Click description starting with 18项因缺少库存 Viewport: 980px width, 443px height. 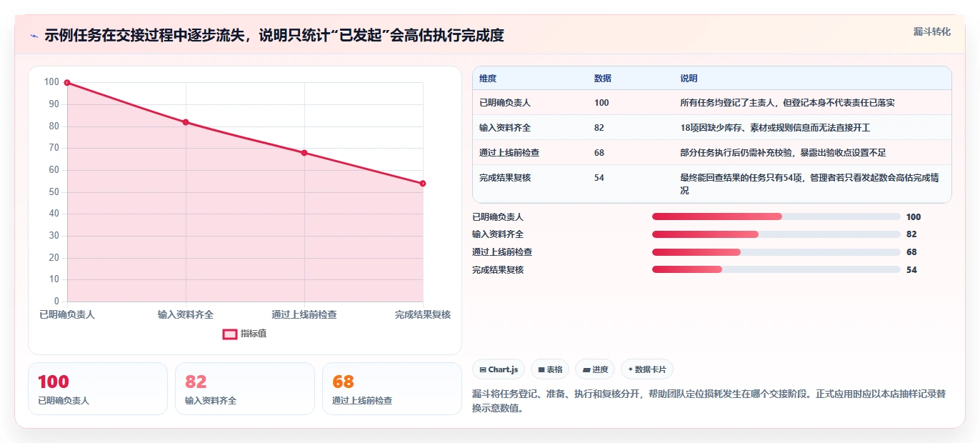(x=775, y=128)
